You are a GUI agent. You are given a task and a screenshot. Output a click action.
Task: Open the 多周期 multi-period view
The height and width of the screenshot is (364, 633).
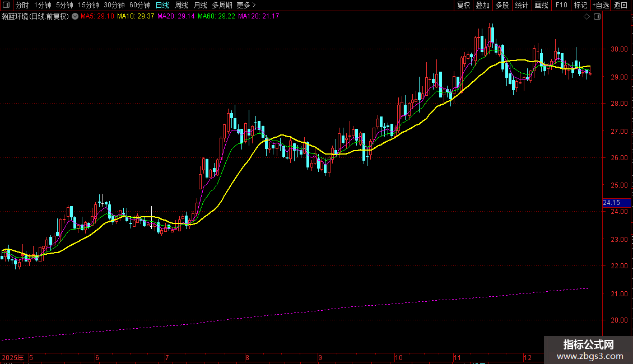pos(222,5)
